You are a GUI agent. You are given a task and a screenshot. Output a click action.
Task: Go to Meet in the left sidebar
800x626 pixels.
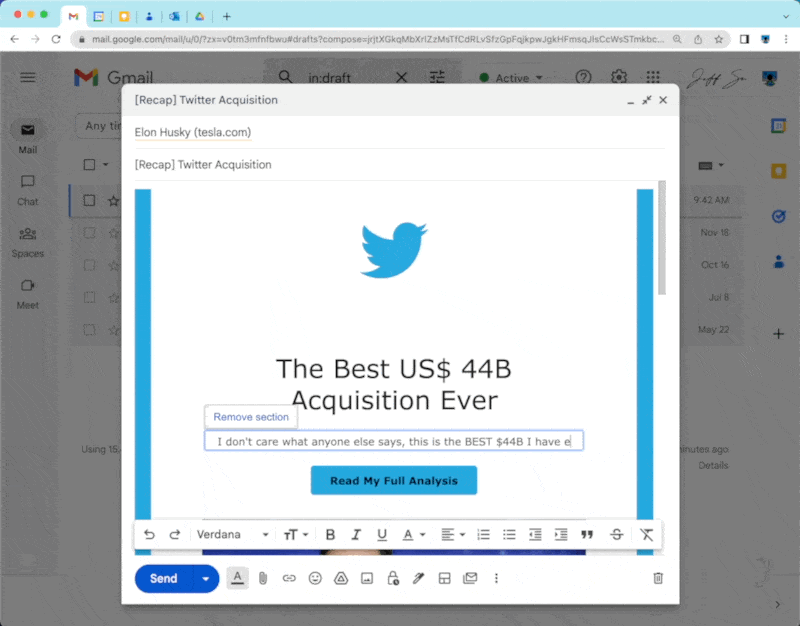coord(28,294)
